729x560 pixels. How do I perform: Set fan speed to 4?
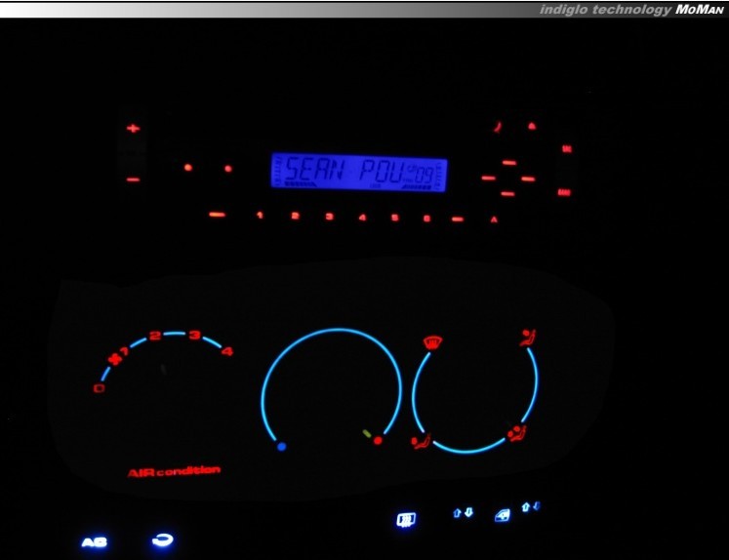[226, 351]
